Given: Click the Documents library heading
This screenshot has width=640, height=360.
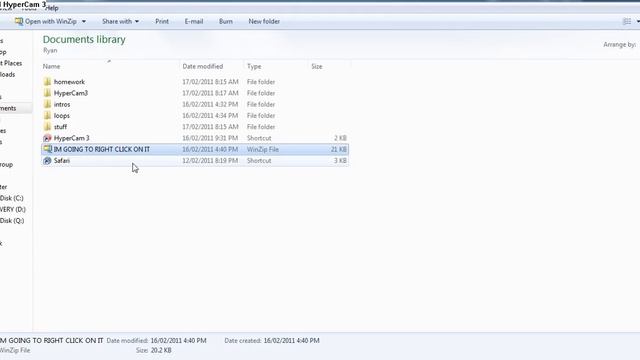Looking at the screenshot, I should coord(84,39).
